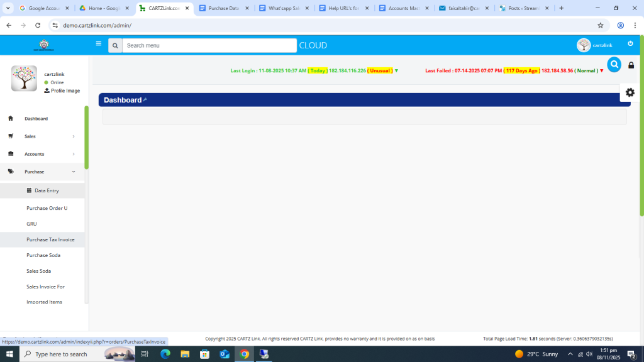Expand the Sales menu chevron
The height and width of the screenshot is (362, 644).
74,136
